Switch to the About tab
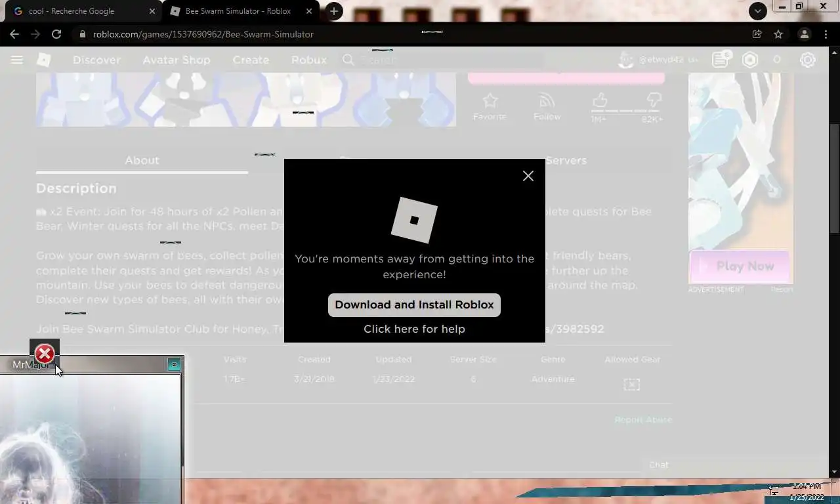840x504 pixels. tap(142, 160)
